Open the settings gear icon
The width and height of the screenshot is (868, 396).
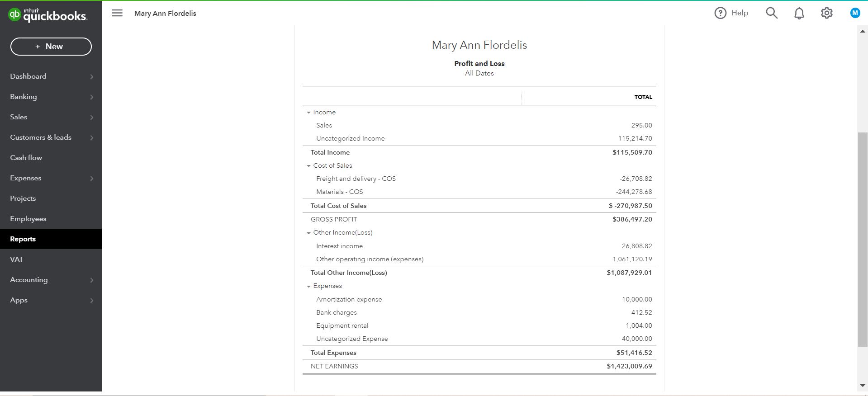827,13
